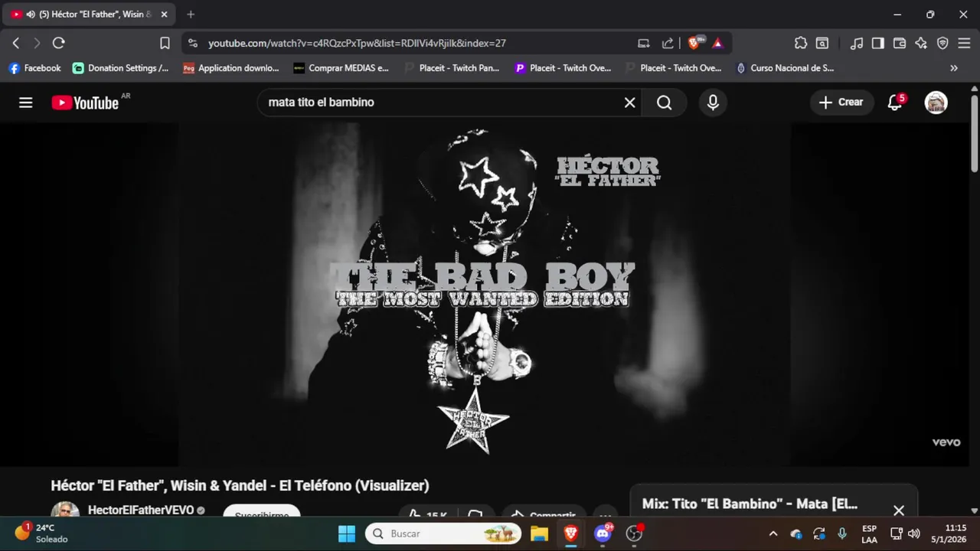The image size is (980, 551).
Task: Open Brave Shields lion icon
Action: pos(694,44)
